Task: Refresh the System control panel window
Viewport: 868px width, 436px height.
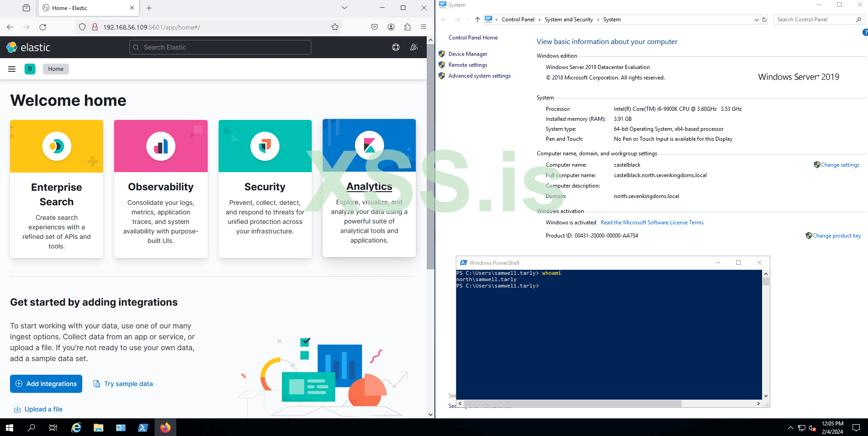Action: (x=764, y=20)
